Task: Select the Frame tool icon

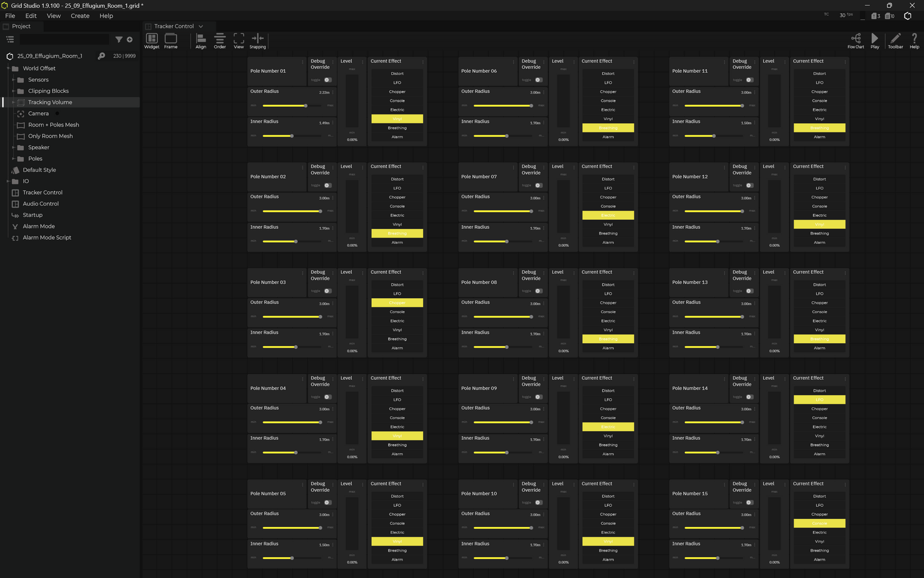Action: click(x=170, y=39)
